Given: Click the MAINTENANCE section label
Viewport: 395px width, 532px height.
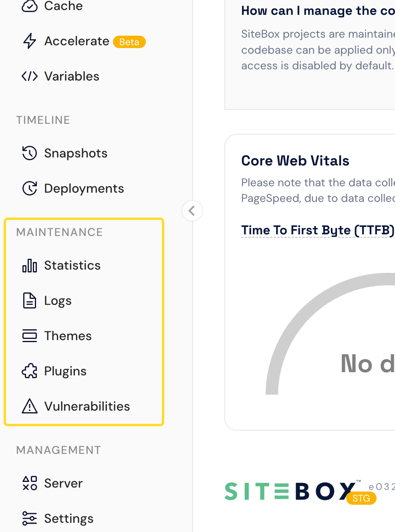Looking at the screenshot, I should click(60, 232).
